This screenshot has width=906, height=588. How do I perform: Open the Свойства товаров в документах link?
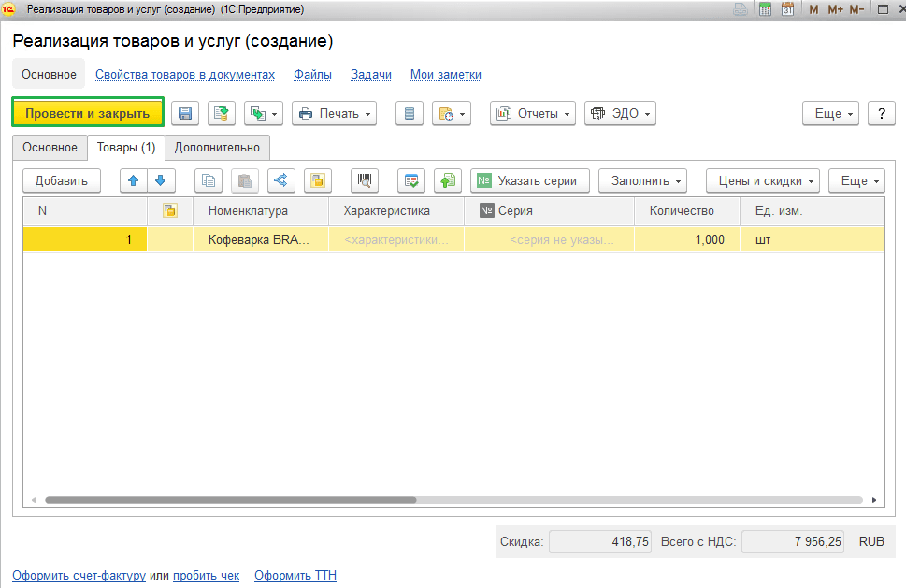pos(185,74)
